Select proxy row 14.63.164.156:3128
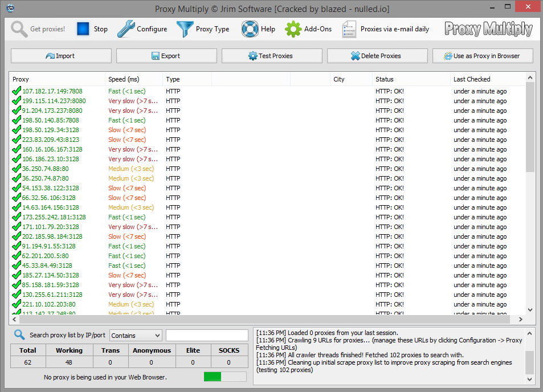 [x=267, y=207]
